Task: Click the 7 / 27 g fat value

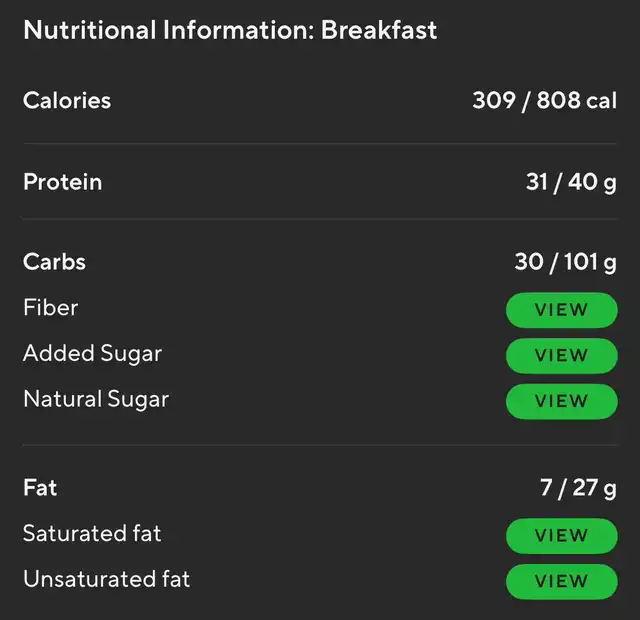Action: pyautogui.click(x=578, y=488)
